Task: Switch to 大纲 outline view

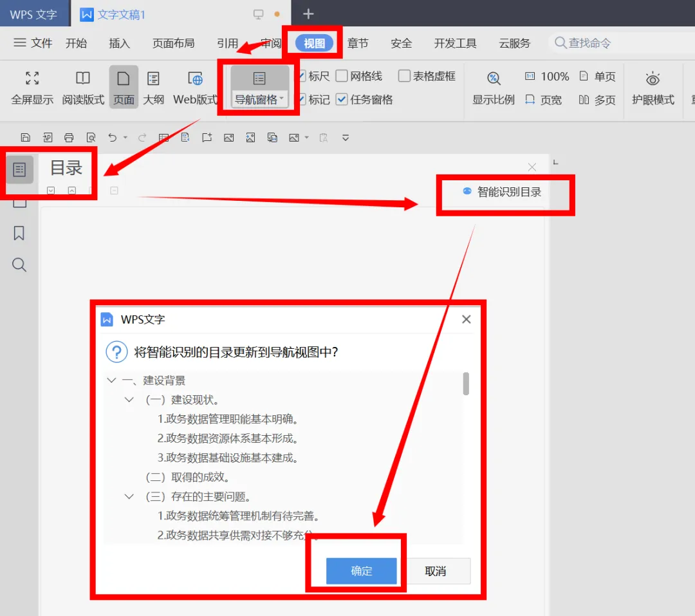Action: pyautogui.click(x=153, y=88)
